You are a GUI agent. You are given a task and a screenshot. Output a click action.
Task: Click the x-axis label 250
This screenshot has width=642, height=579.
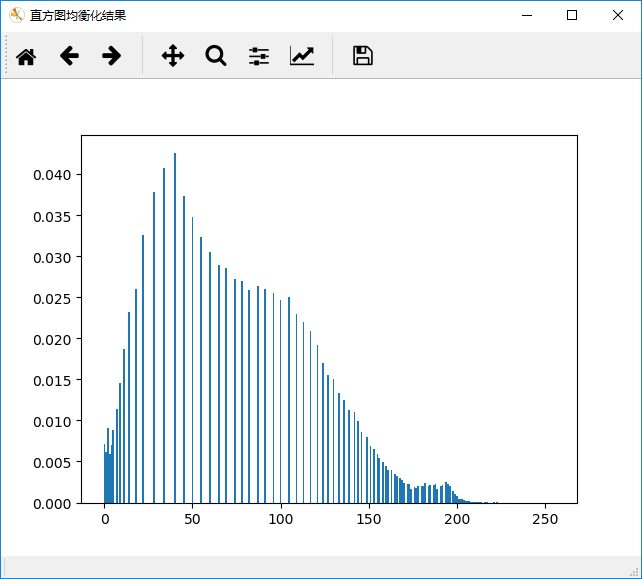click(545, 519)
